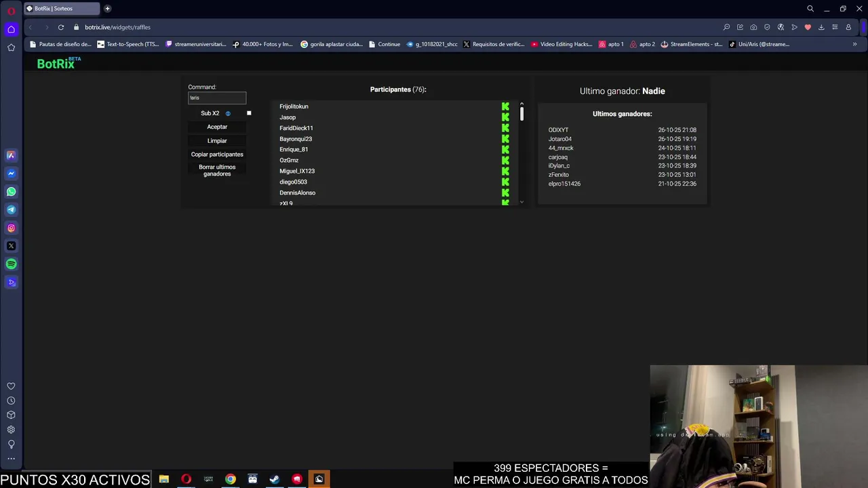Open the sidebar three-dots setup menu

click(x=11, y=459)
